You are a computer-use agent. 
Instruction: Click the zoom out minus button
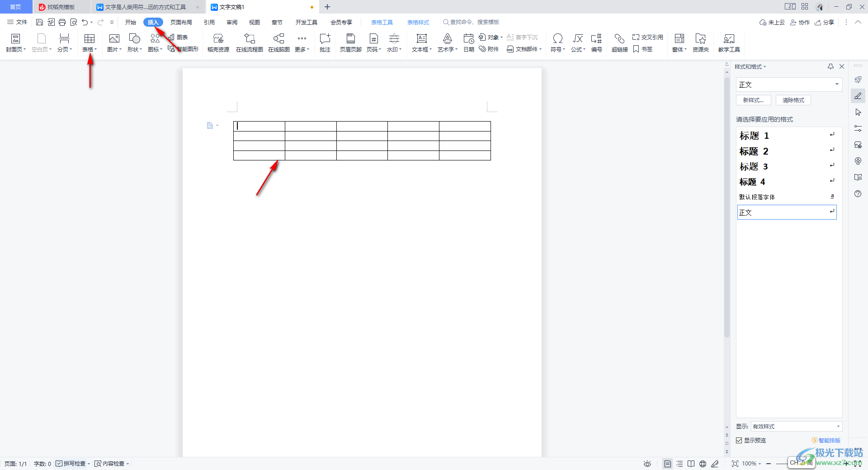point(769,464)
